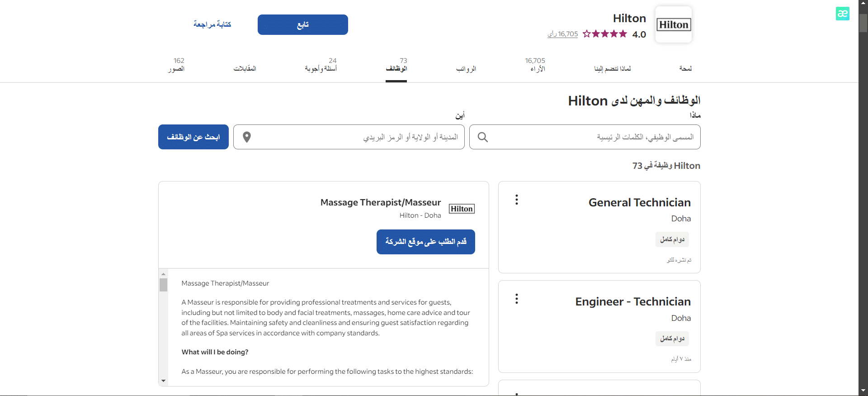Click the 4.0 rating number
This screenshot has width=868, height=396.
(x=639, y=34)
